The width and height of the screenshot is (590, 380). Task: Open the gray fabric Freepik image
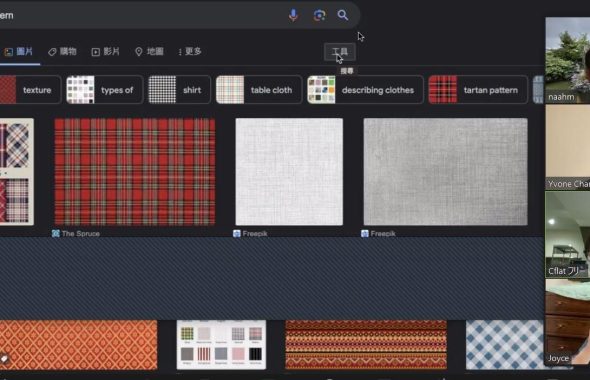click(x=446, y=172)
